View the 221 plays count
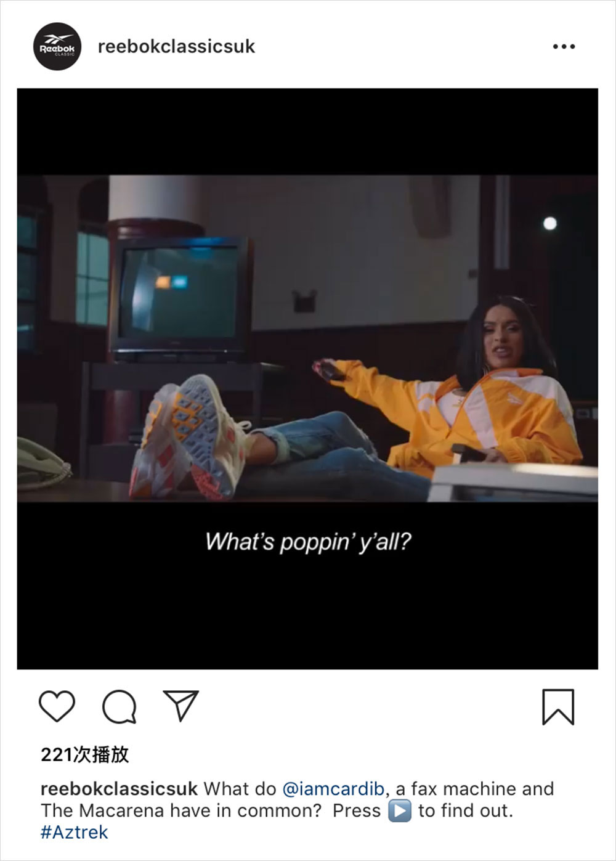 pos(85,754)
